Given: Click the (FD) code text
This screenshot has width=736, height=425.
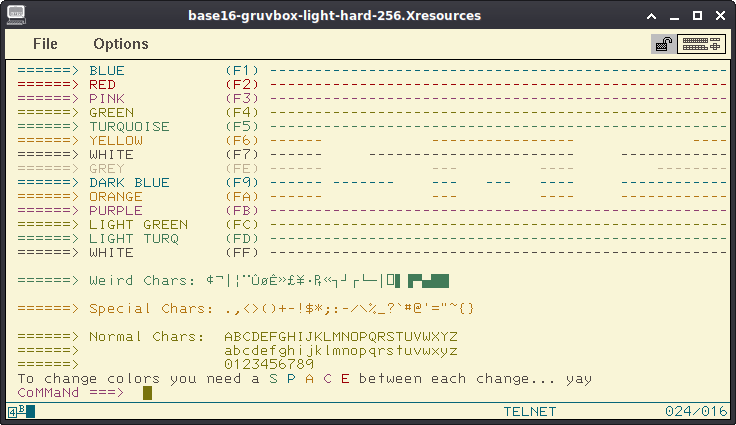Looking at the screenshot, I should click(242, 239).
